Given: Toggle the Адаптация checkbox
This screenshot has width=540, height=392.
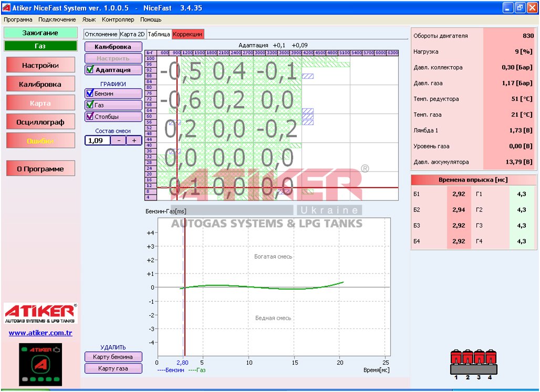Looking at the screenshot, I should pos(90,69).
